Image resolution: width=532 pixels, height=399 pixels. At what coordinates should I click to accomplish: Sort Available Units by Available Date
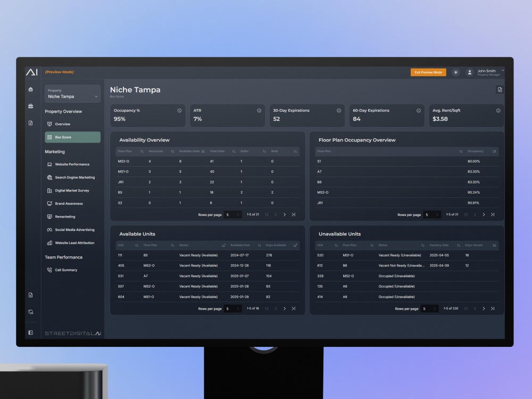click(259, 245)
